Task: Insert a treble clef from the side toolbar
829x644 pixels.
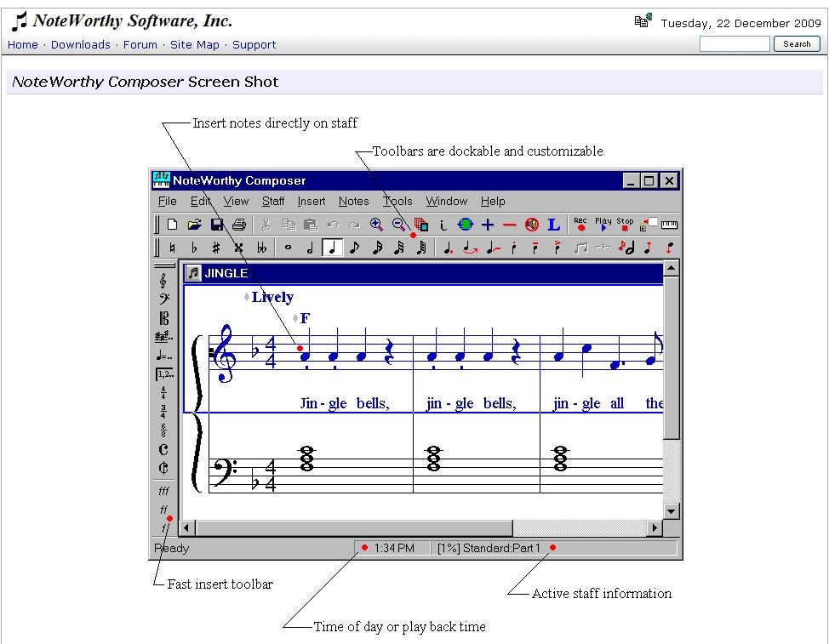Action: tap(163, 281)
